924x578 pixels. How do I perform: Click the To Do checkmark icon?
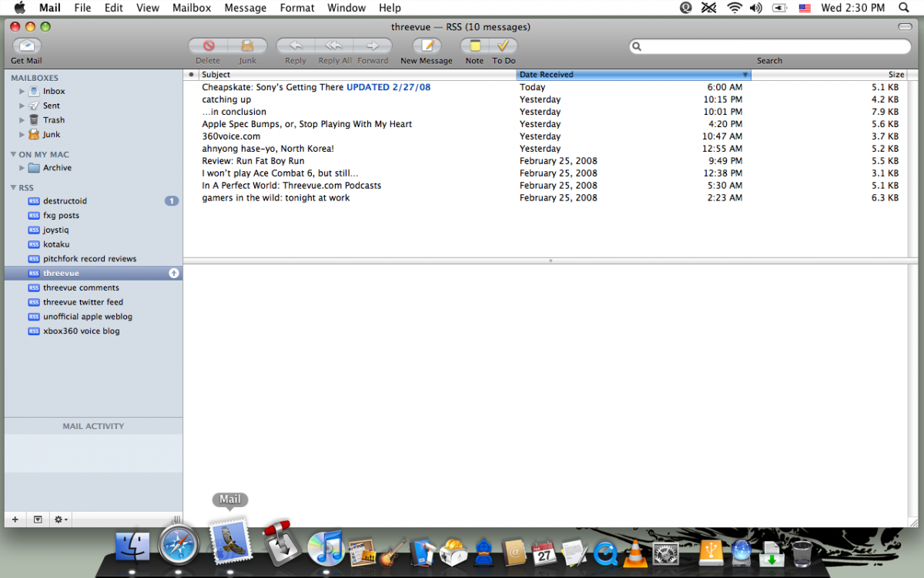coord(504,46)
